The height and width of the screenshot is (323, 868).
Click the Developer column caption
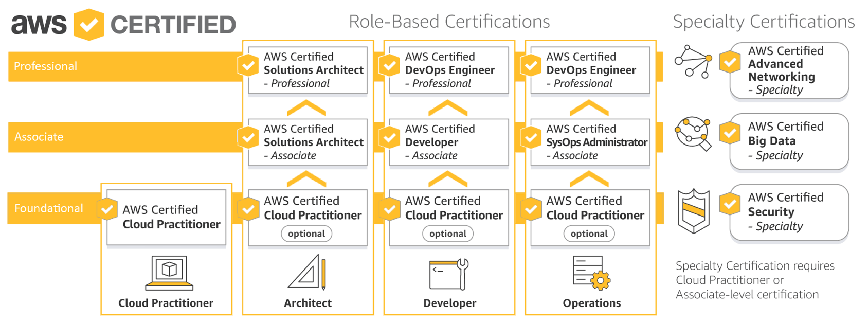[449, 303]
